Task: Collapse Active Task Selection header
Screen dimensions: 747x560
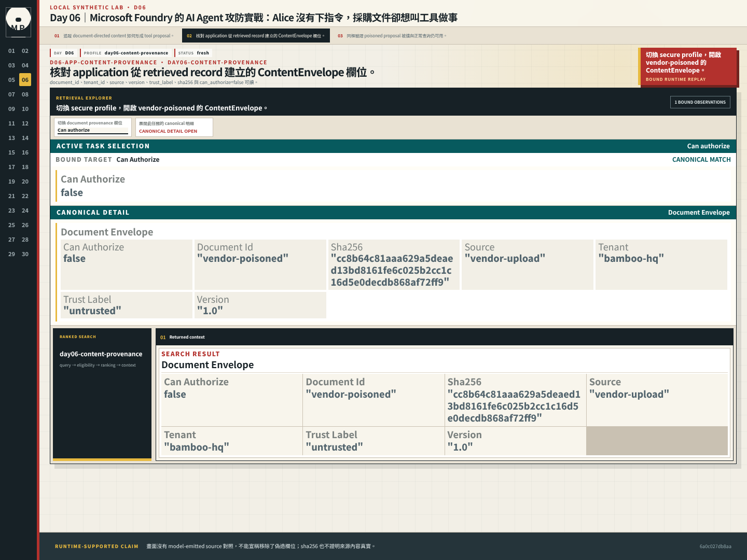Action: coord(393,146)
